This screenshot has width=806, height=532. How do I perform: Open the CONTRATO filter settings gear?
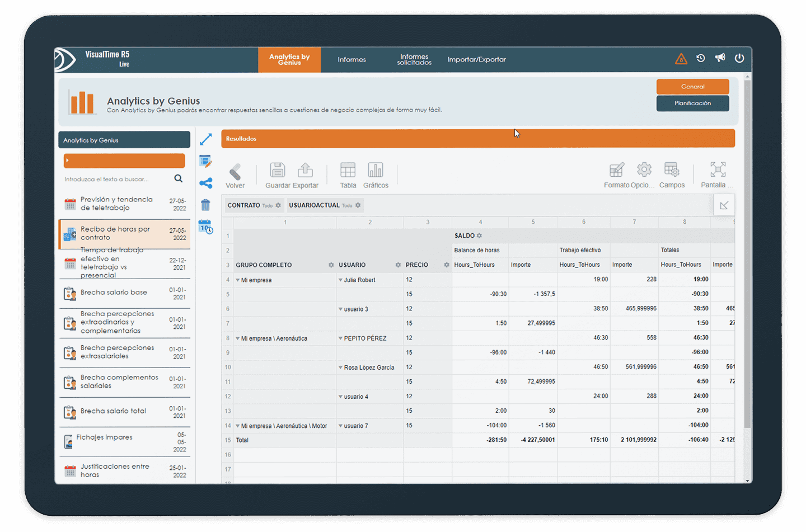(x=278, y=205)
